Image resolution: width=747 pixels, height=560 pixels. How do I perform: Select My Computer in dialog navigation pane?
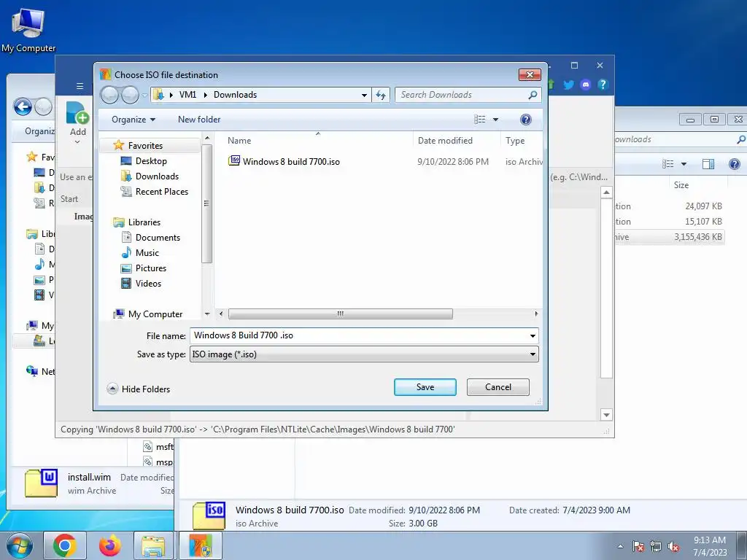coord(155,314)
